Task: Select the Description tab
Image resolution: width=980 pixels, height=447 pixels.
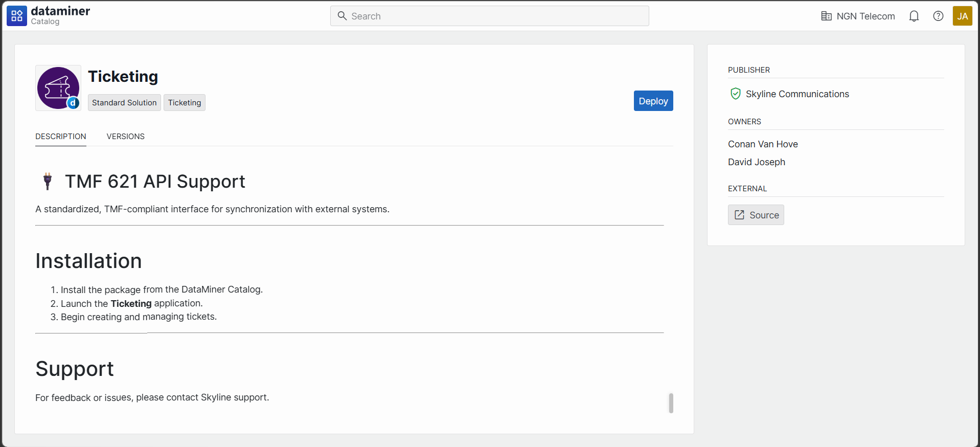Action: tap(60, 137)
